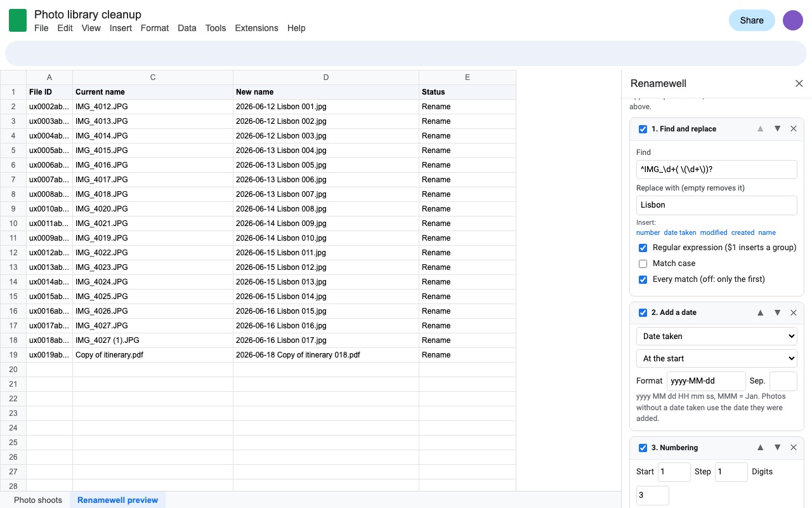Screen dimensions: 812x508
Task: Open the purple account avatar
Action: (x=793, y=20)
